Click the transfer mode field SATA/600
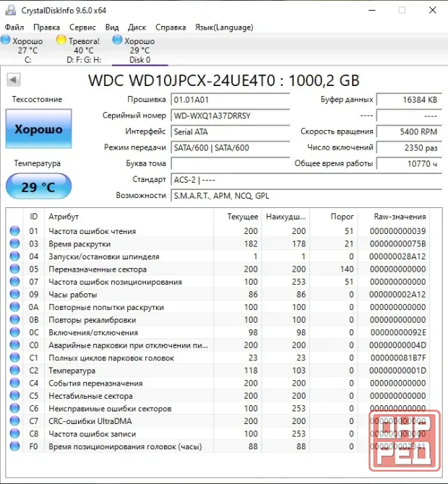The width and height of the screenshot is (448, 484). point(231,147)
